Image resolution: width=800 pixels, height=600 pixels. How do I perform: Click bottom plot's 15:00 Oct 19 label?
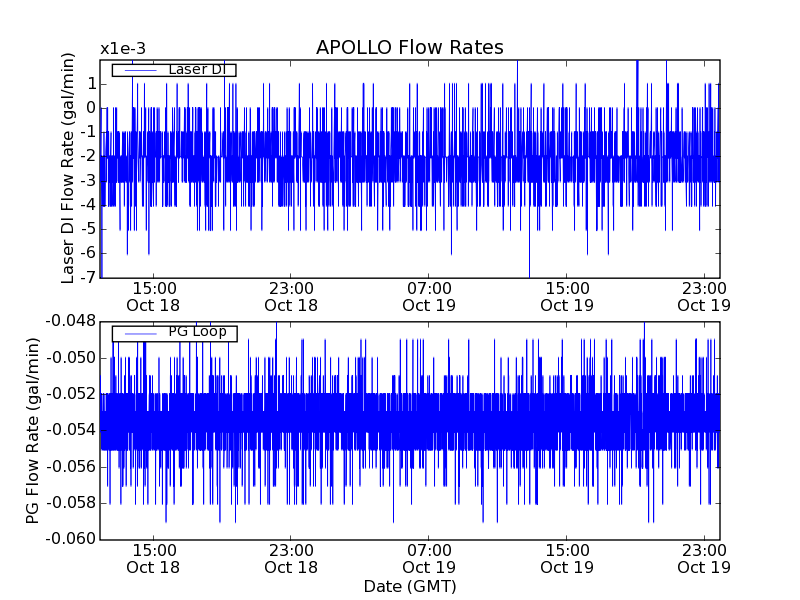(567, 559)
